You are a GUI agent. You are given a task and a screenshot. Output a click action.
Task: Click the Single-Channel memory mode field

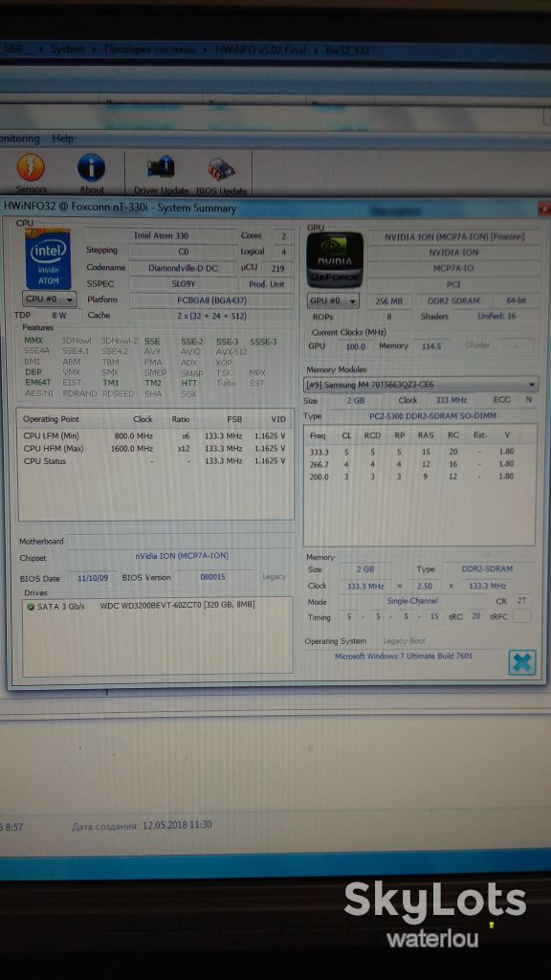coord(411,601)
